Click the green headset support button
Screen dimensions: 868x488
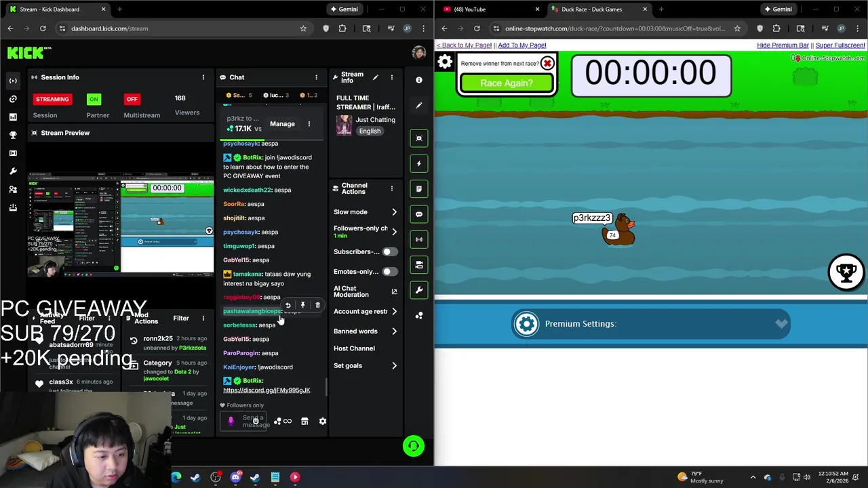(x=414, y=446)
